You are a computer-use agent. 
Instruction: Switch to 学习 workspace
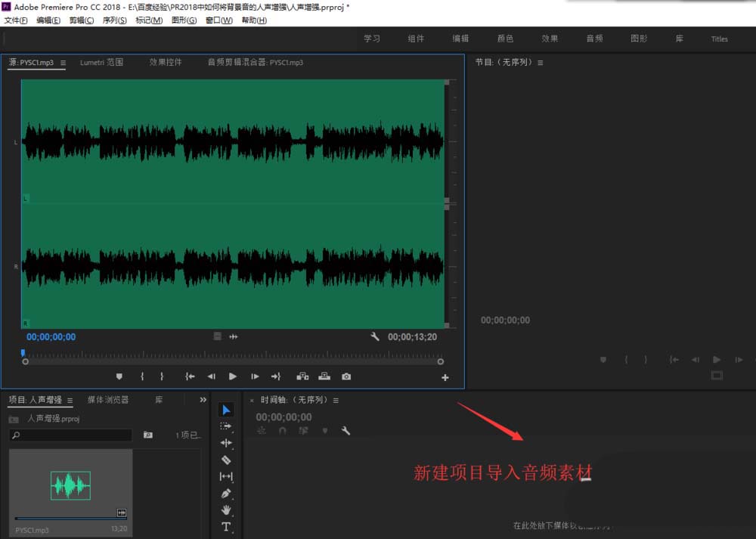[x=372, y=39]
